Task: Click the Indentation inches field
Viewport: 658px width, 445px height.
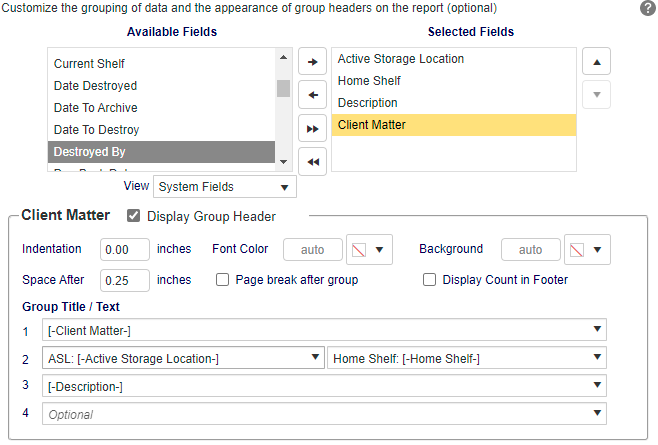Action: coord(125,249)
